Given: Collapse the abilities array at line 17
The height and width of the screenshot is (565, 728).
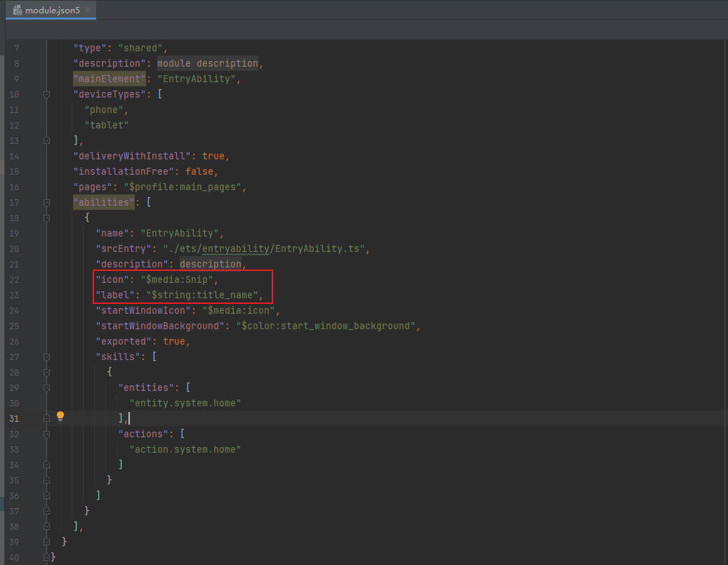Looking at the screenshot, I should pyautogui.click(x=46, y=202).
